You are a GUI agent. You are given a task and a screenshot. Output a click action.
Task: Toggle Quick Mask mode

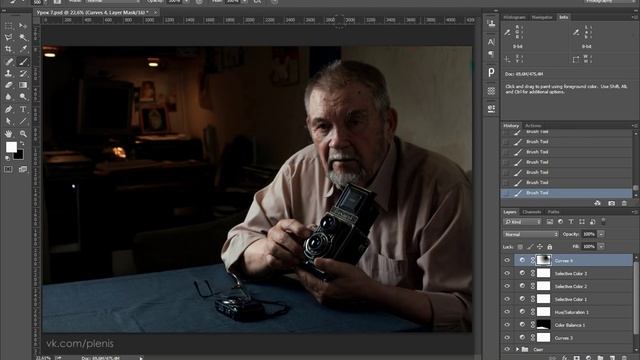(9, 169)
